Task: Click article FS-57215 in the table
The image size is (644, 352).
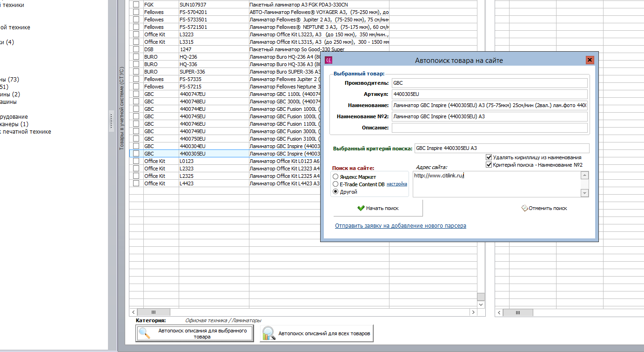Action: (x=214, y=87)
